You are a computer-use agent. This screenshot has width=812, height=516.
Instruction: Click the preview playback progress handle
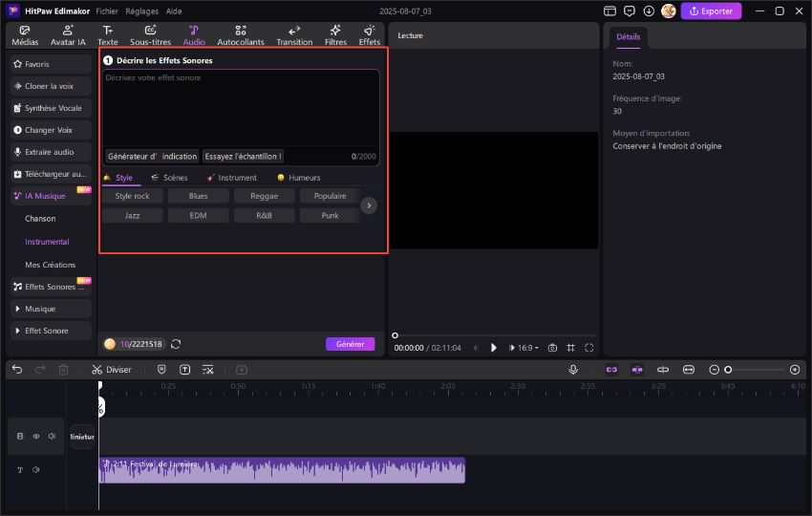click(x=395, y=335)
